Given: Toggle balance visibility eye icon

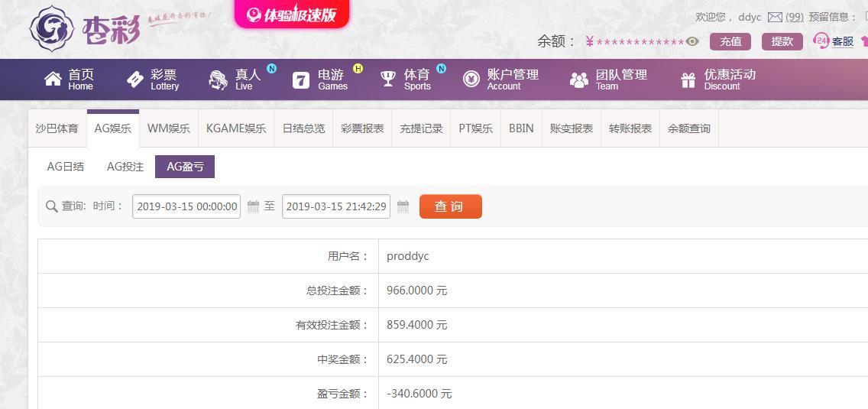Looking at the screenshot, I should (x=692, y=42).
